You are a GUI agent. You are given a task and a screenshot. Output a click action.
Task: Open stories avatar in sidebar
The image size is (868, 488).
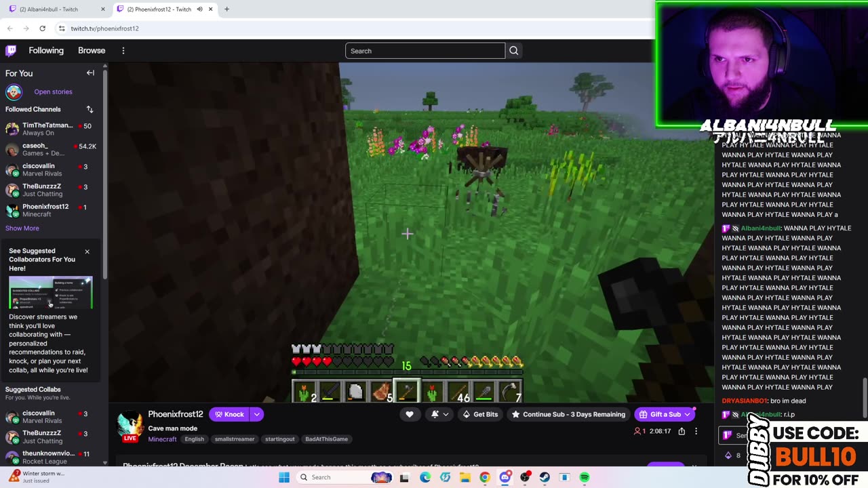coord(14,91)
